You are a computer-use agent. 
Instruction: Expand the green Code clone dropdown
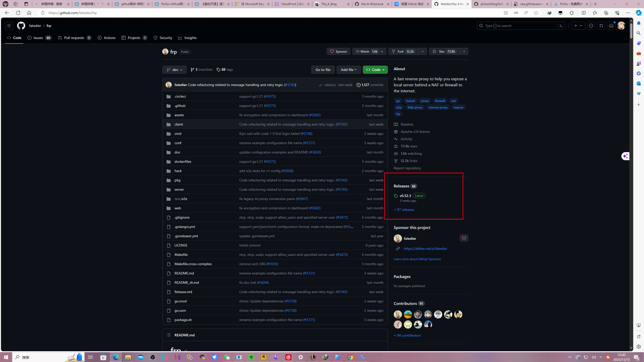pos(375,70)
